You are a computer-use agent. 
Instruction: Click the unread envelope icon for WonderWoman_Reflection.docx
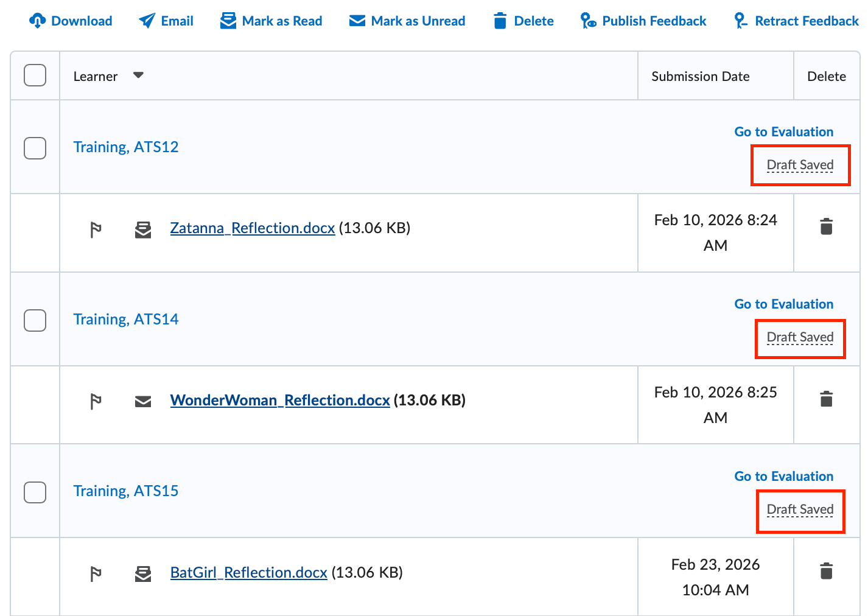pos(143,401)
